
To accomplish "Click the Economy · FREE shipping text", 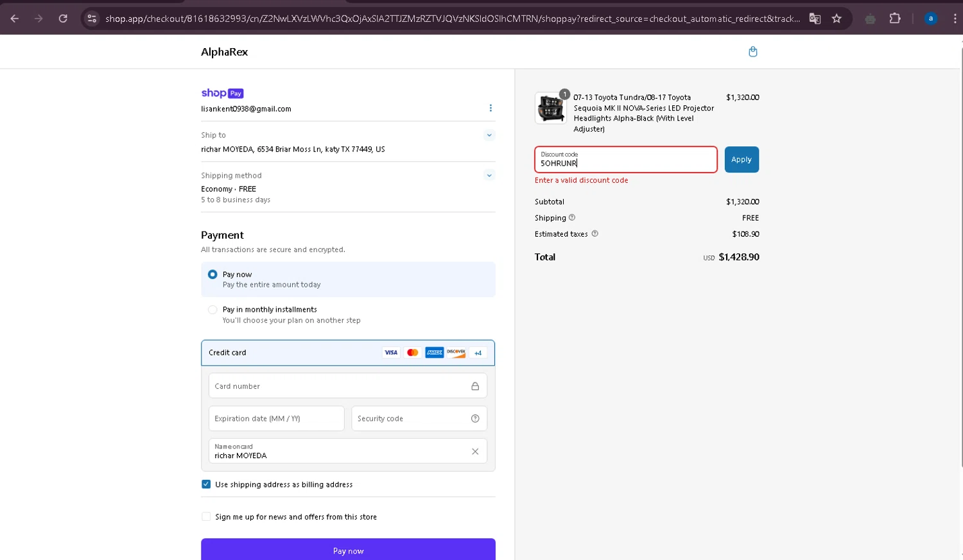I will 229,189.
